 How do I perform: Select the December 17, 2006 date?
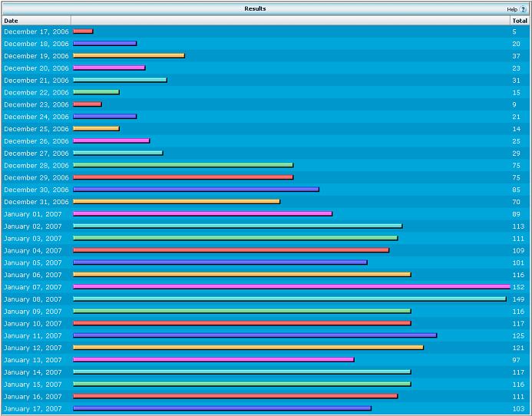click(x=36, y=31)
